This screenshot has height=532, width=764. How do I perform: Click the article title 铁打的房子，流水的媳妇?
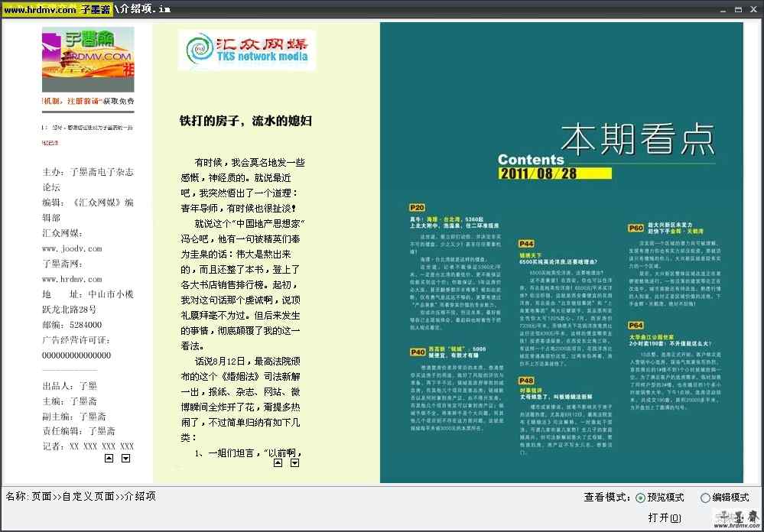point(245,121)
